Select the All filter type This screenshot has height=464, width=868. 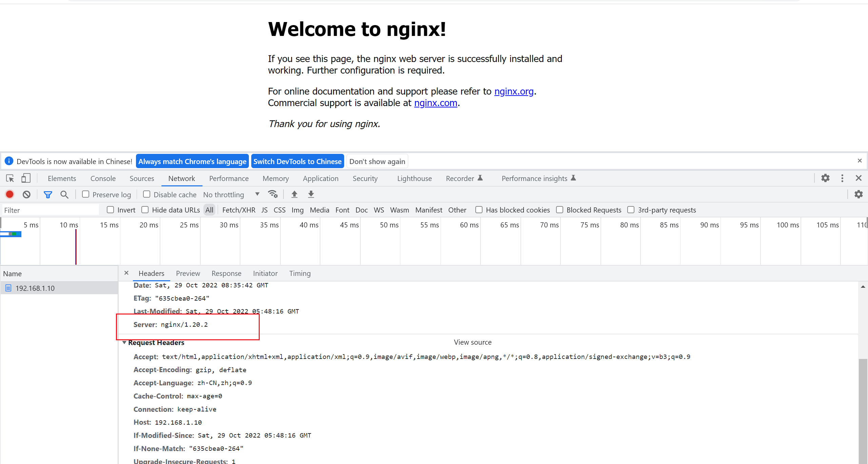coord(209,210)
